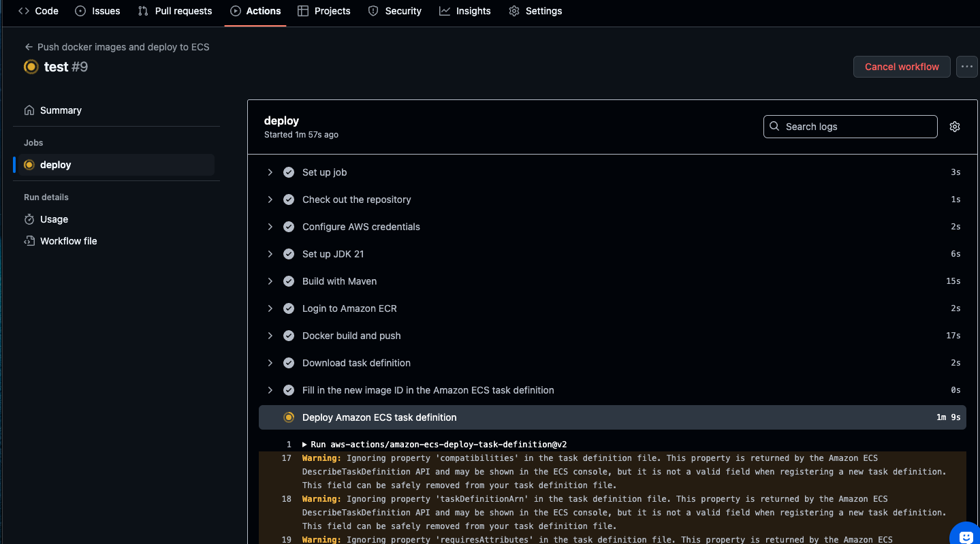
Task: Collapse the Run aws-actions deploy task definition line
Action: (x=304, y=444)
